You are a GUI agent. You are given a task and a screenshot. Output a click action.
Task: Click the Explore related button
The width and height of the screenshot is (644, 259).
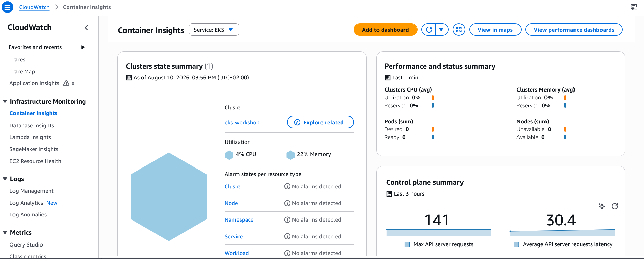coord(320,122)
